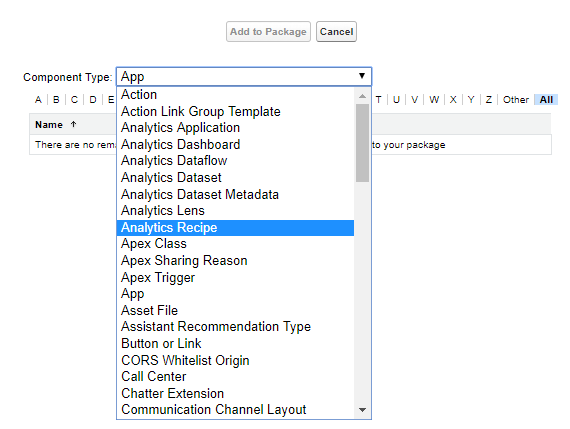Viewport: 570px width, 429px height.
Task: Choose Action Link Group Template option
Action: [x=235, y=111]
